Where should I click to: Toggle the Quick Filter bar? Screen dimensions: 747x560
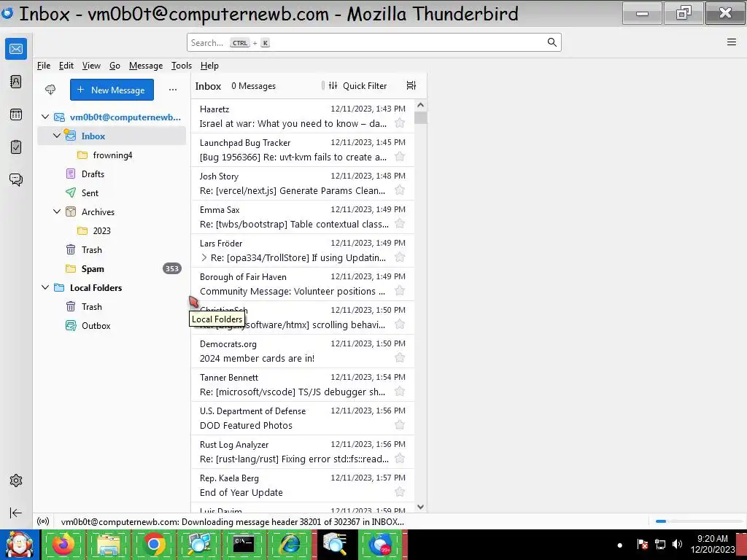coord(357,86)
